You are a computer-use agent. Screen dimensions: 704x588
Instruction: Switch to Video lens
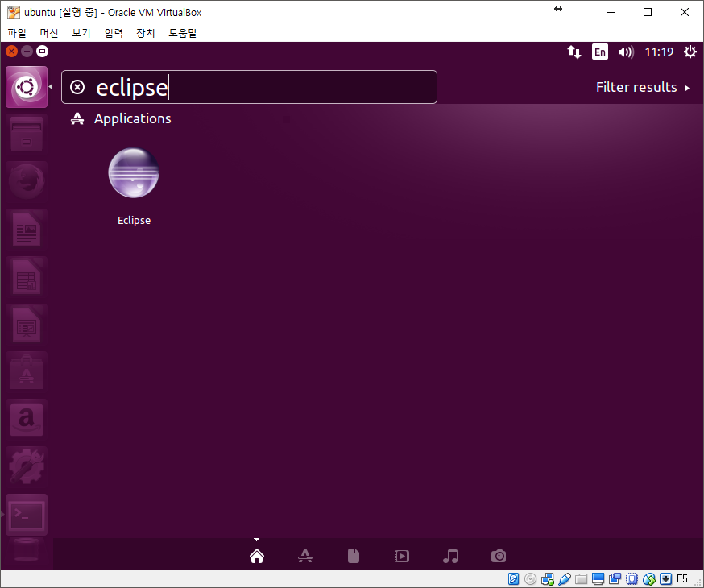[x=402, y=556]
